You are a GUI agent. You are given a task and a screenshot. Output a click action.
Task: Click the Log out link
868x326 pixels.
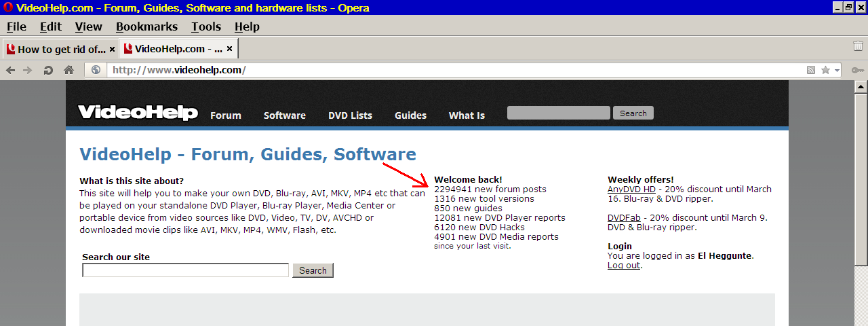624,266
